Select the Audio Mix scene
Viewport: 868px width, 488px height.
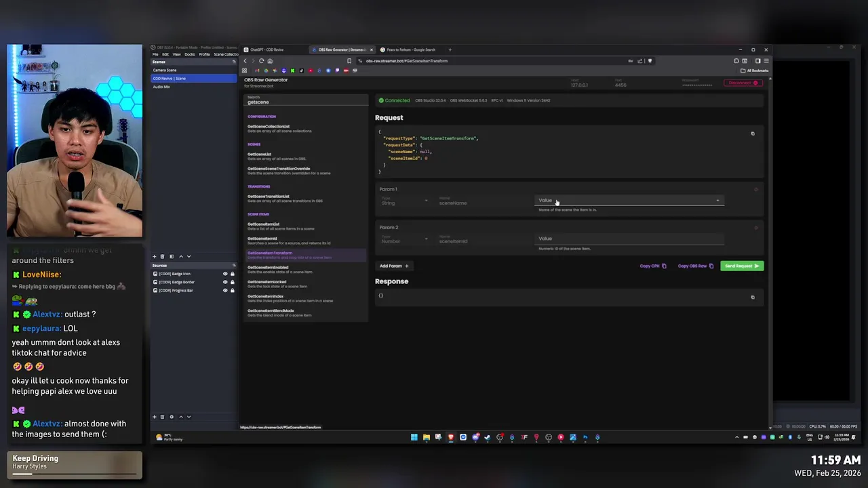[193, 87]
